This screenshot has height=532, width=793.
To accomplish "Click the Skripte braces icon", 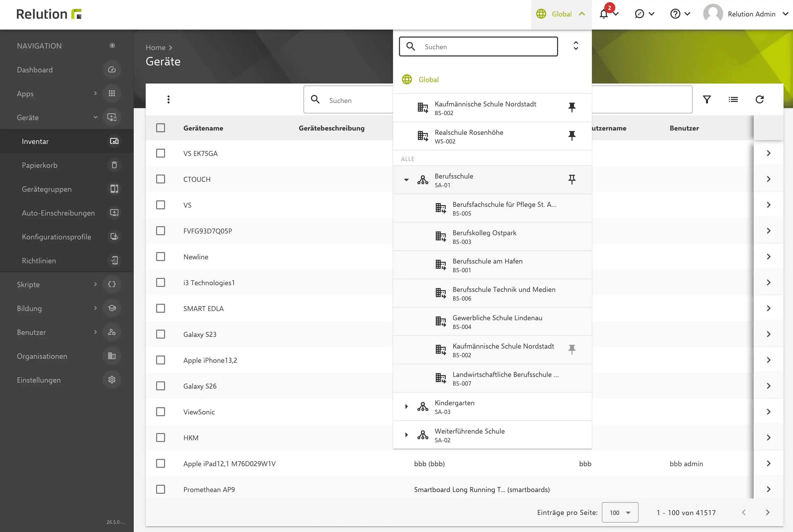I will [112, 284].
